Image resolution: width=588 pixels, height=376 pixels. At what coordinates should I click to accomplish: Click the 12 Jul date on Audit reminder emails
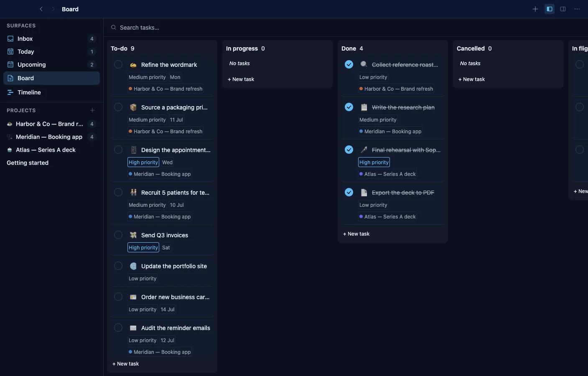tap(168, 340)
